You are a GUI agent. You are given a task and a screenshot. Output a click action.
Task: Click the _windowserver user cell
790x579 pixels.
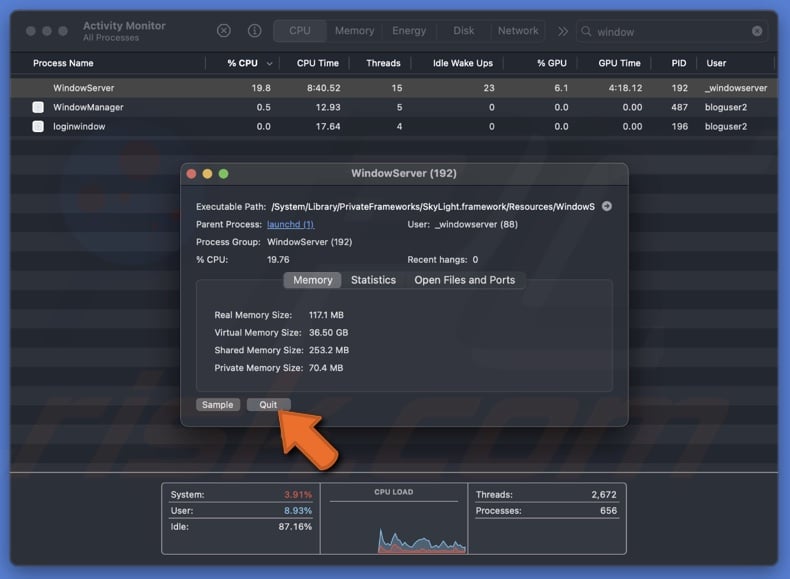(736, 88)
